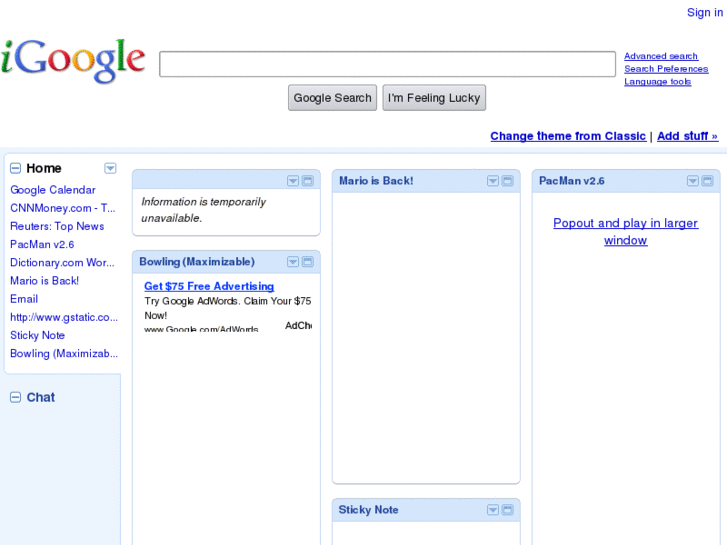Open Sign in link
727x545 pixels.
click(x=705, y=13)
